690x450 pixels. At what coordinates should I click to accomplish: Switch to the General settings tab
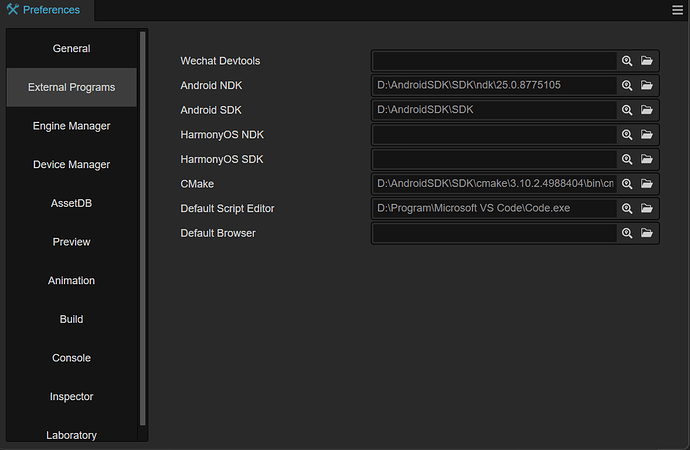point(71,49)
